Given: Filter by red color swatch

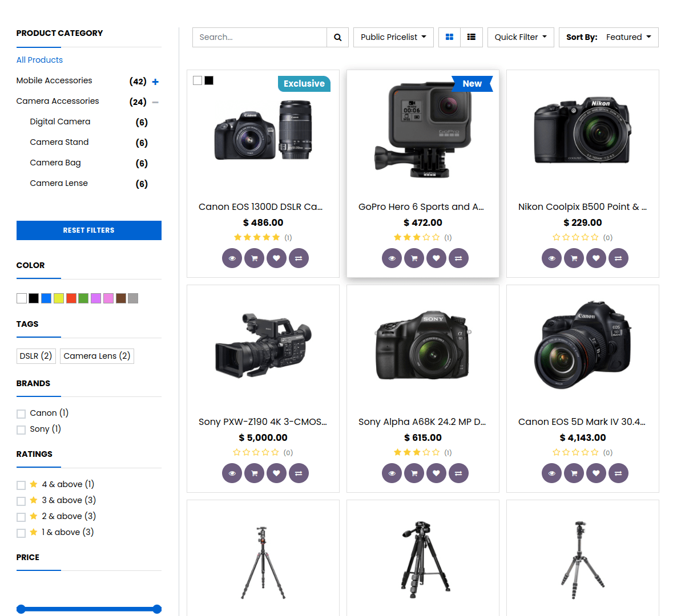Looking at the screenshot, I should point(71,298).
